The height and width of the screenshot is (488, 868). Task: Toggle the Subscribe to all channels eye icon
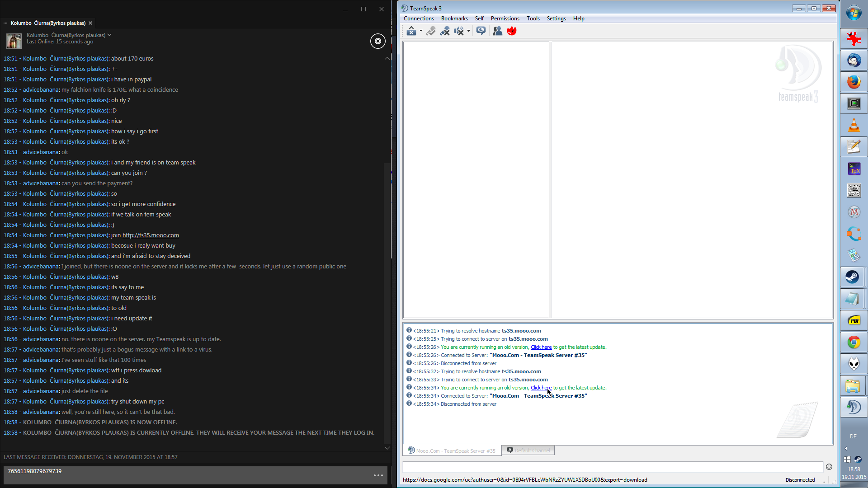click(481, 31)
